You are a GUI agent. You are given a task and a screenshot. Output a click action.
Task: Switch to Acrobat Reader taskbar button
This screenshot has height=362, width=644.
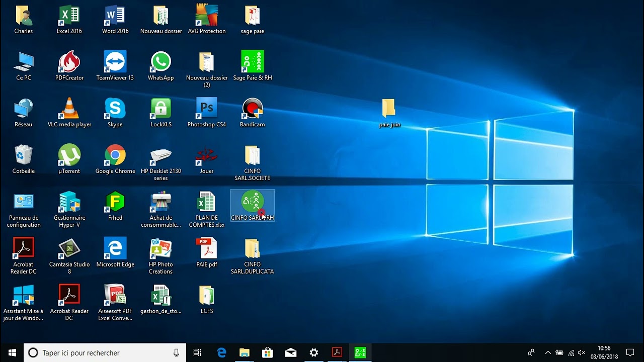point(337,353)
